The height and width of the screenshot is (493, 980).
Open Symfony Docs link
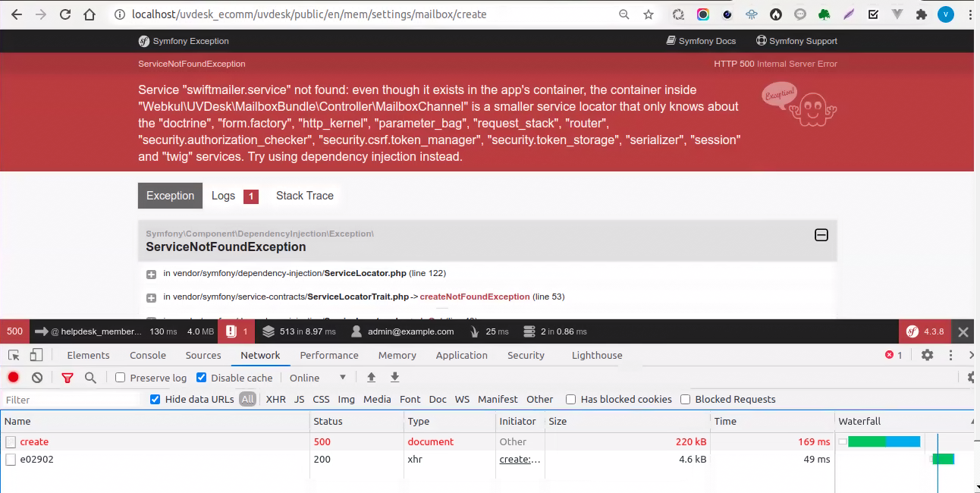click(x=702, y=41)
